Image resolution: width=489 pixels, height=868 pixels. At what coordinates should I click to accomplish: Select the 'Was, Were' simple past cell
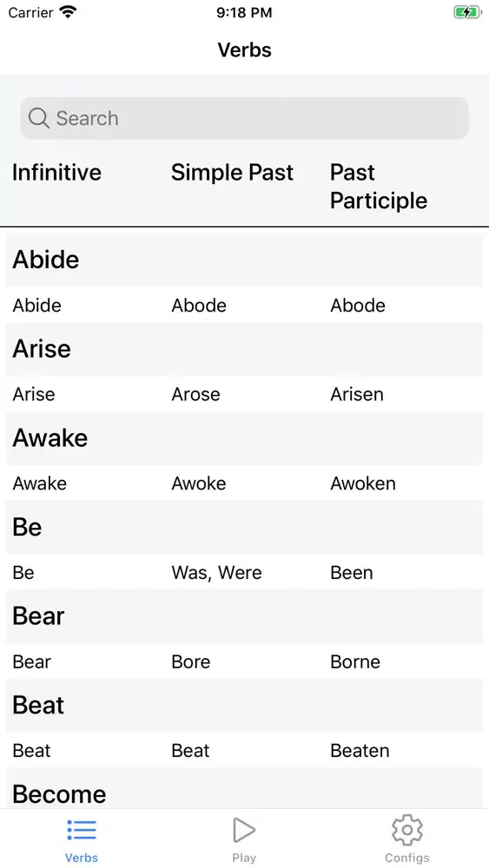[216, 572]
